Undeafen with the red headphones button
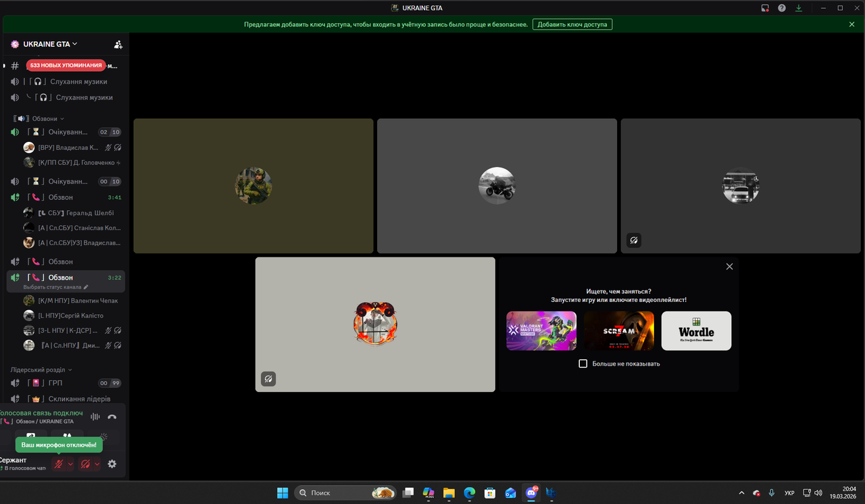This screenshot has height=504, width=865. coord(85,464)
